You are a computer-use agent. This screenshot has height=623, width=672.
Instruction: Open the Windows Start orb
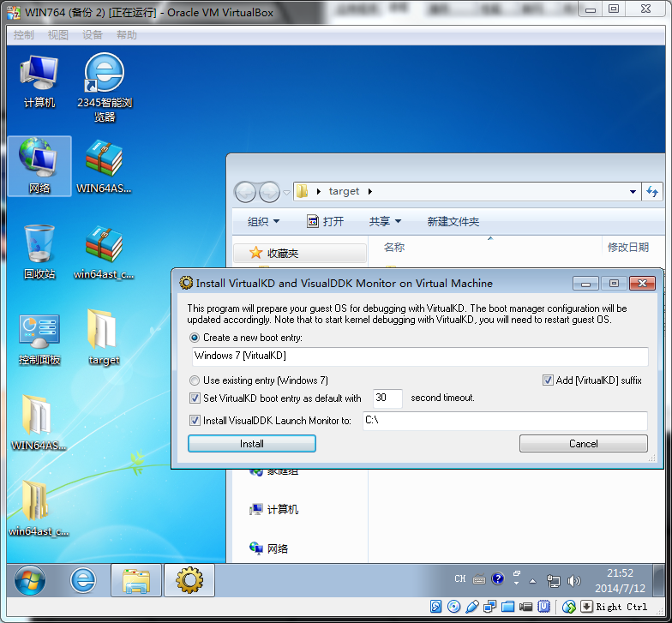(30, 580)
